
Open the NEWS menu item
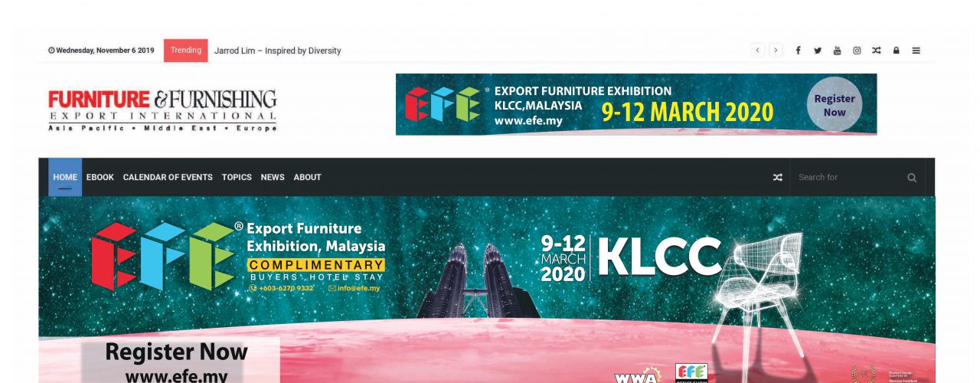pyautogui.click(x=273, y=177)
